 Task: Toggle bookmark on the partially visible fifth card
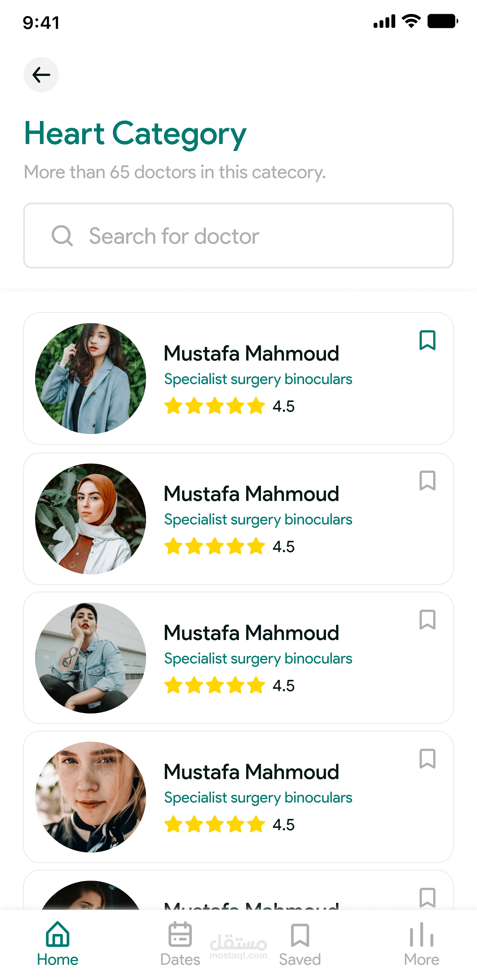point(427,897)
